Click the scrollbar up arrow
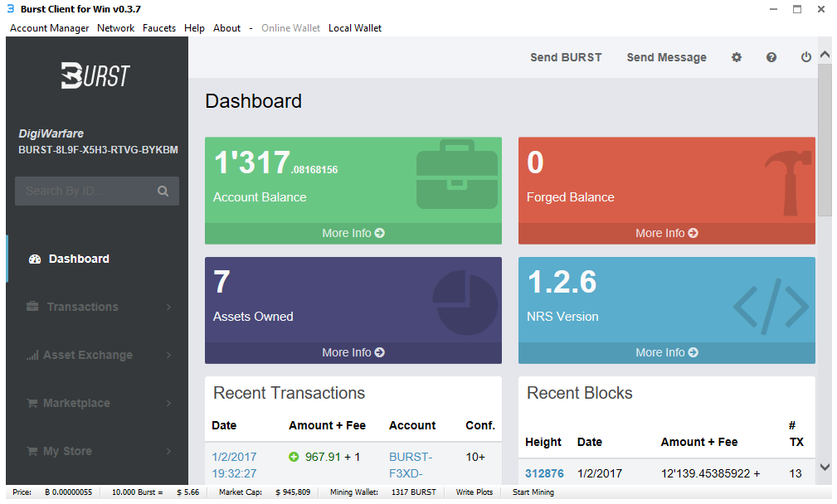This screenshot has width=837, height=504. [825, 55]
